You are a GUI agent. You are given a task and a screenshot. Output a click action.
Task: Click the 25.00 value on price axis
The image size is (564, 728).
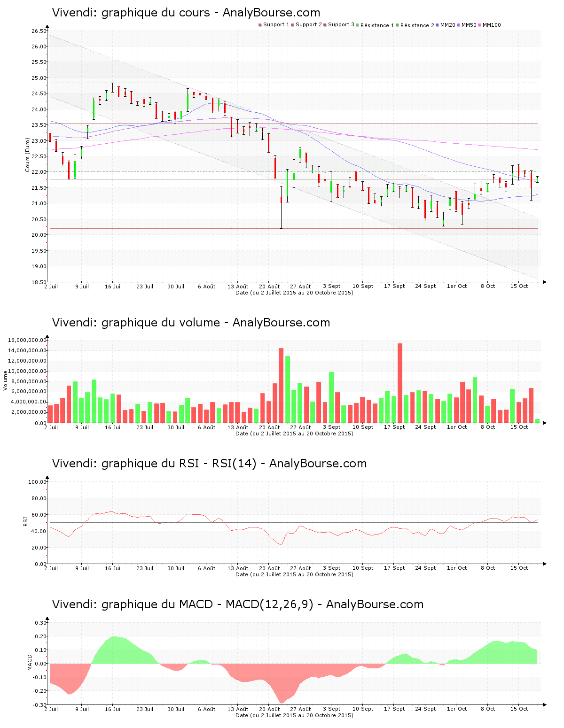point(39,78)
